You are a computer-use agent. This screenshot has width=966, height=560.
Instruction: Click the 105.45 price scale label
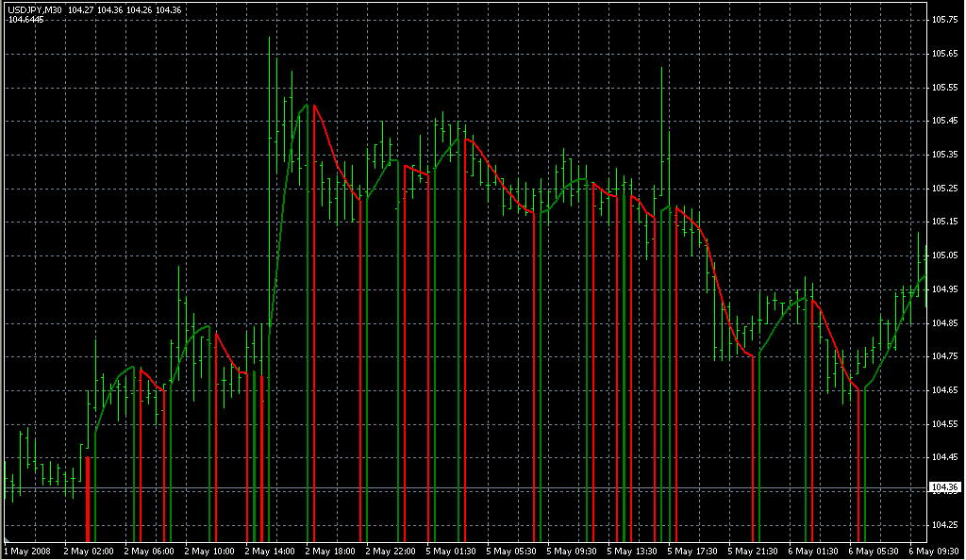tap(943, 121)
